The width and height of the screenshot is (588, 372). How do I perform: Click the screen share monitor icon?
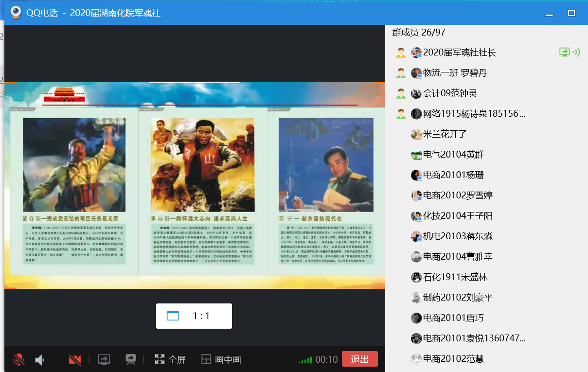(104, 360)
